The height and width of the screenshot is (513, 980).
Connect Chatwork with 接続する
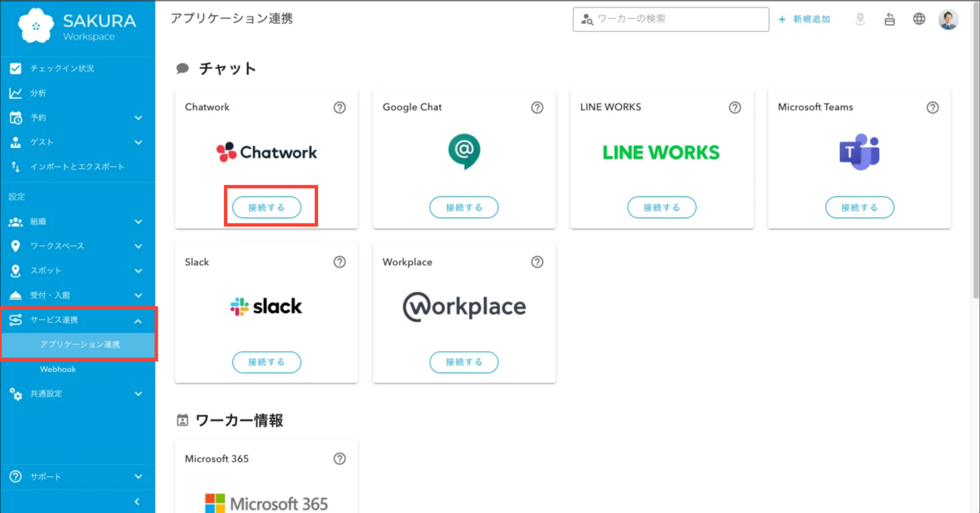pyautogui.click(x=267, y=208)
